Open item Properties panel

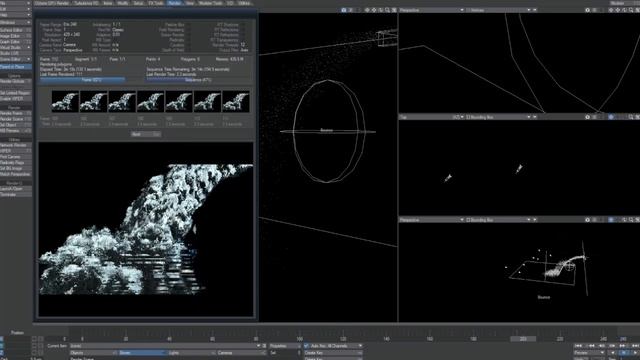click(x=285, y=346)
